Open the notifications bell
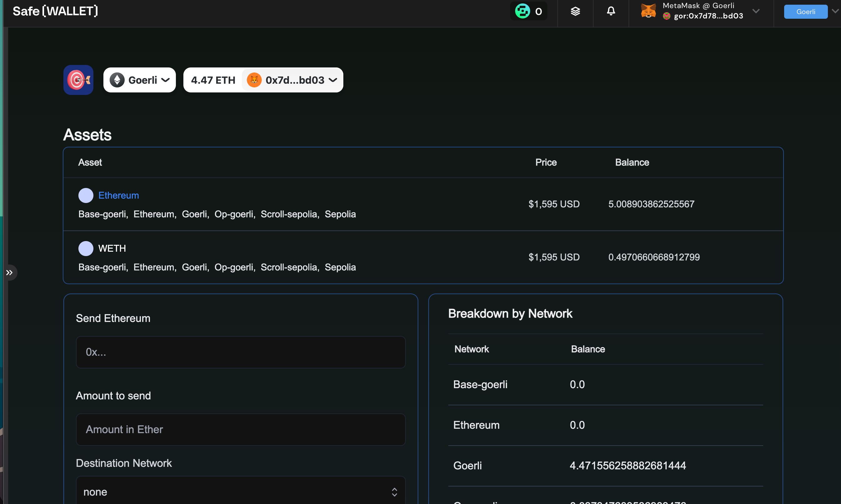The height and width of the screenshot is (504, 841). [x=611, y=11]
